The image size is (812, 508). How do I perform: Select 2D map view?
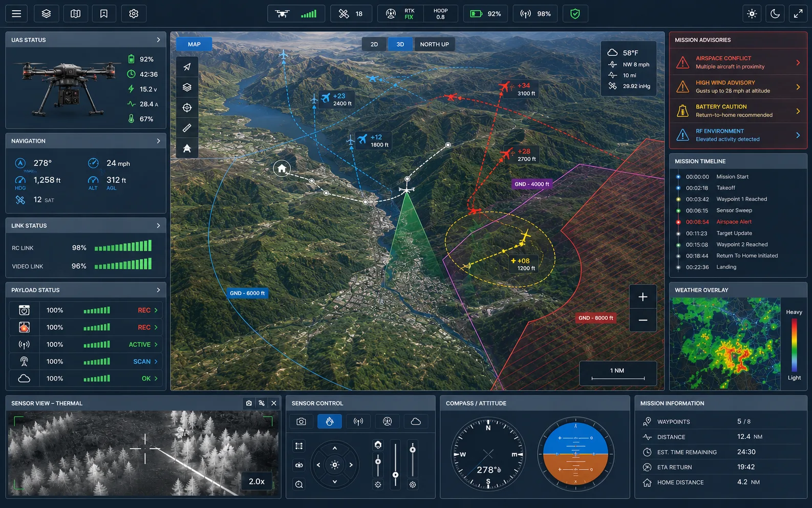click(374, 44)
